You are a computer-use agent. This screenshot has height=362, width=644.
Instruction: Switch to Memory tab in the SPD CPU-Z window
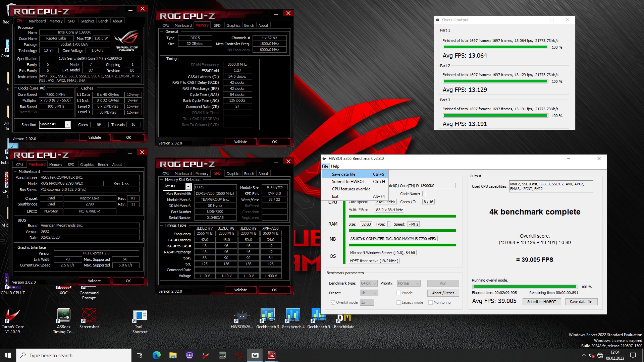tap(202, 174)
